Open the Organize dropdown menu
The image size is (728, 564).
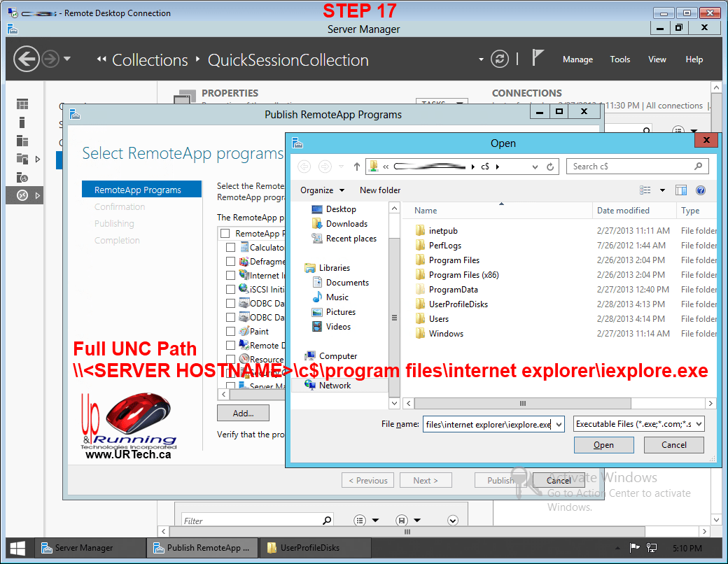point(322,190)
